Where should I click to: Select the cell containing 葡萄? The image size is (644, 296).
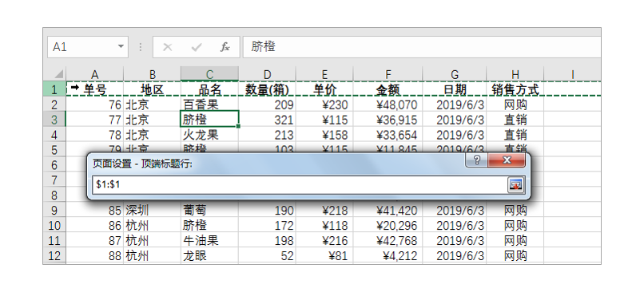(x=209, y=211)
